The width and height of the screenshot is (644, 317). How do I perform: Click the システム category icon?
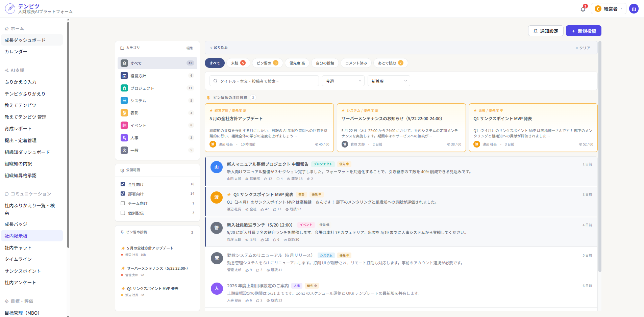pyautogui.click(x=124, y=101)
